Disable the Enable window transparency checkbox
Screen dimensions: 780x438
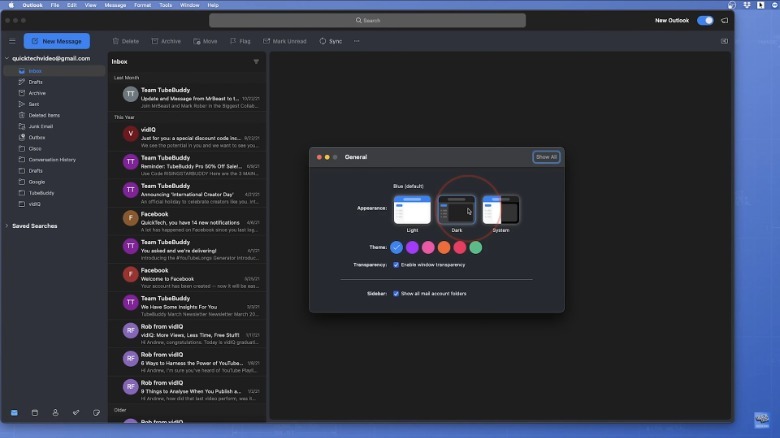(397, 265)
